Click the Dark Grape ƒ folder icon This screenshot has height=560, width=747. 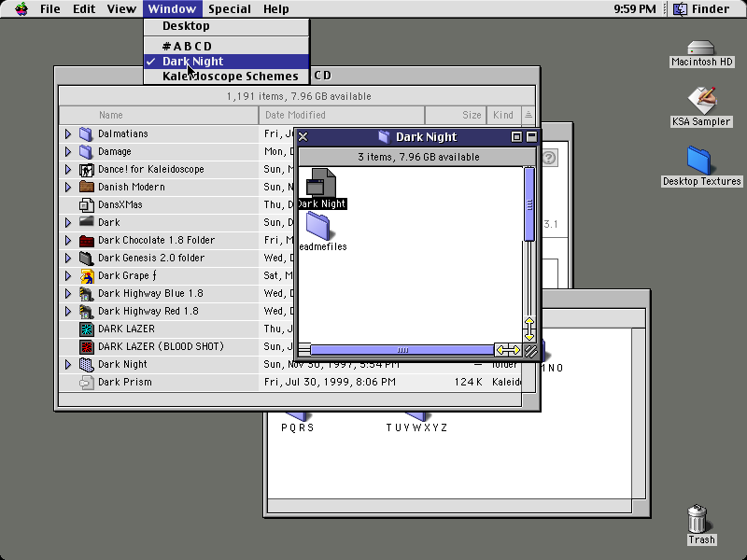click(86, 276)
